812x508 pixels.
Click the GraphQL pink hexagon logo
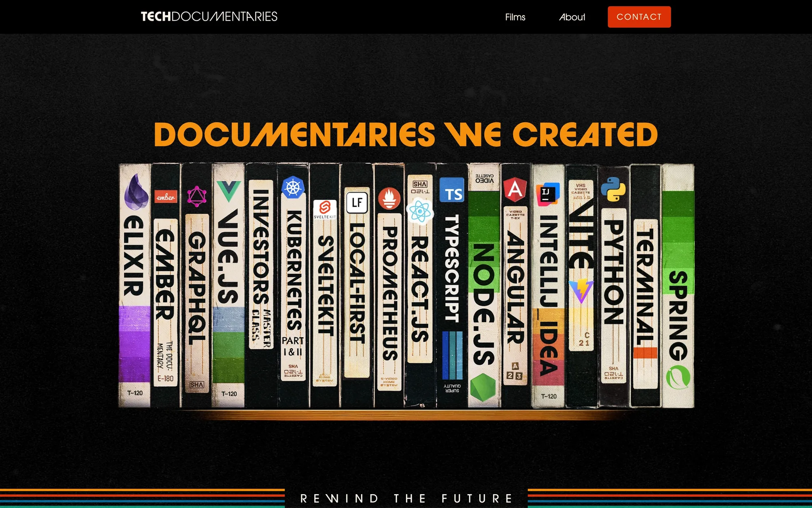(x=197, y=197)
